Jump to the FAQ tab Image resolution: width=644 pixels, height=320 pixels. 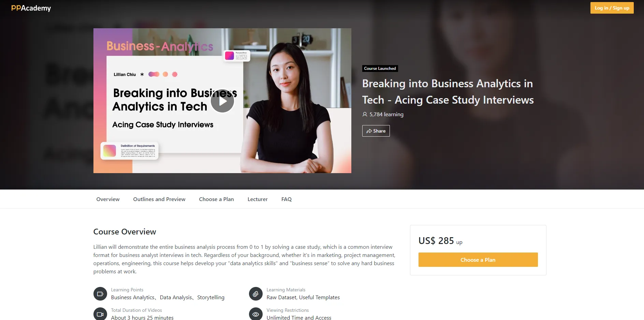[x=287, y=199]
